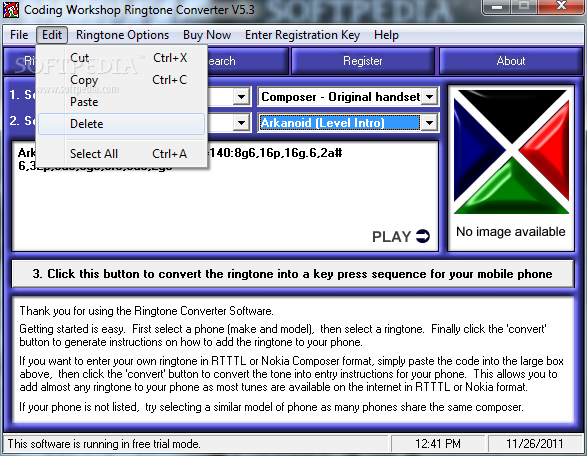The width and height of the screenshot is (587, 456).
Task: Click the convert ringtone to key press button
Action: [x=293, y=274]
